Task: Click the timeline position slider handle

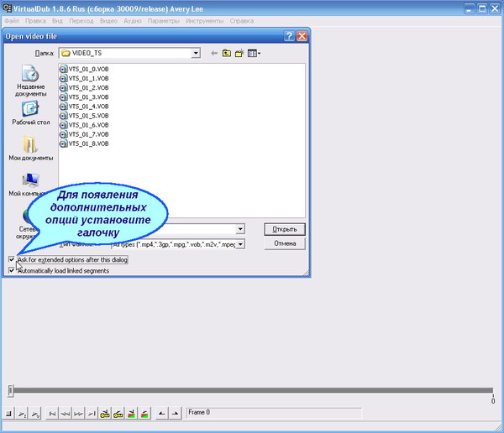Action: click(x=10, y=390)
